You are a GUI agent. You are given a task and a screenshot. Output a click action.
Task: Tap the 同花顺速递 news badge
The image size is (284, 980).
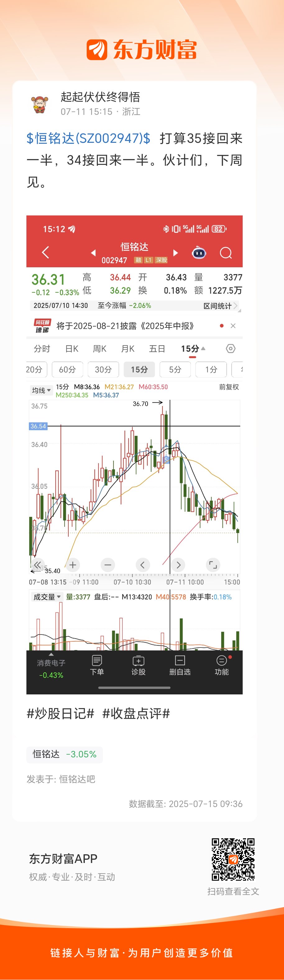pyautogui.click(x=42, y=326)
